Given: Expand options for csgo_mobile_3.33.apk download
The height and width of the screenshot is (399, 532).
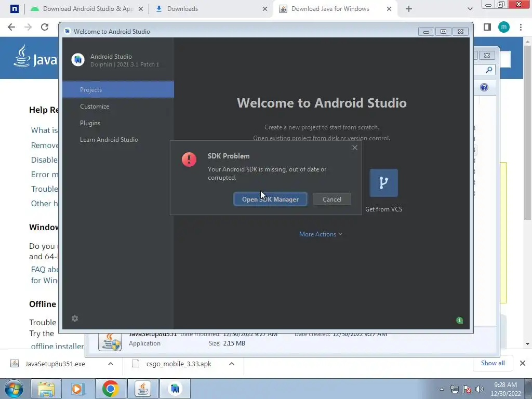Looking at the screenshot, I should [x=232, y=364].
